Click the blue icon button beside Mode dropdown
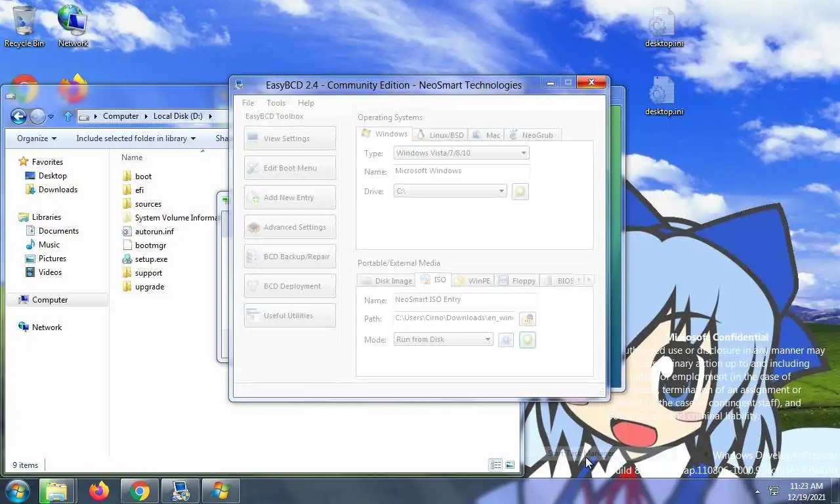 point(505,340)
